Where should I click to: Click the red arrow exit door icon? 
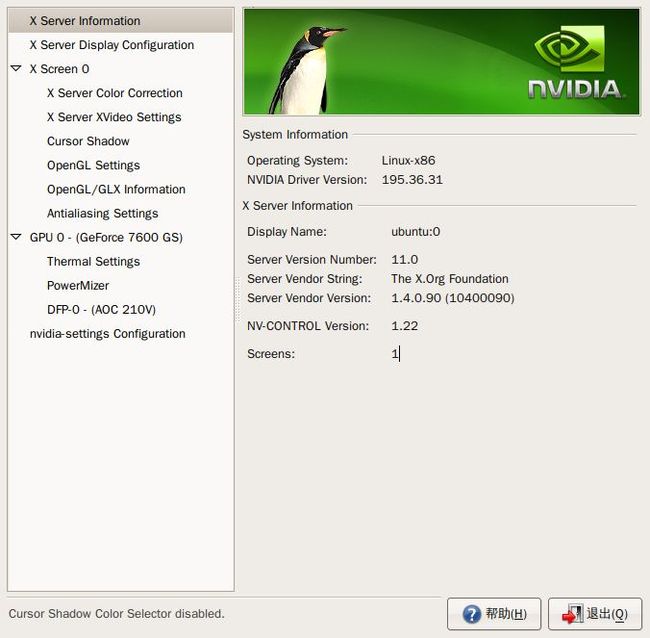click(572, 614)
